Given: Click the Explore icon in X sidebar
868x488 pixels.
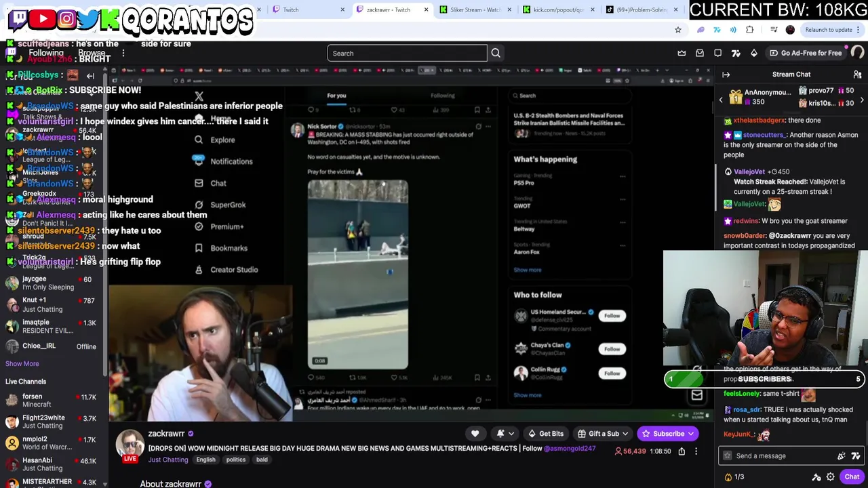Looking at the screenshot, I should tap(199, 140).
